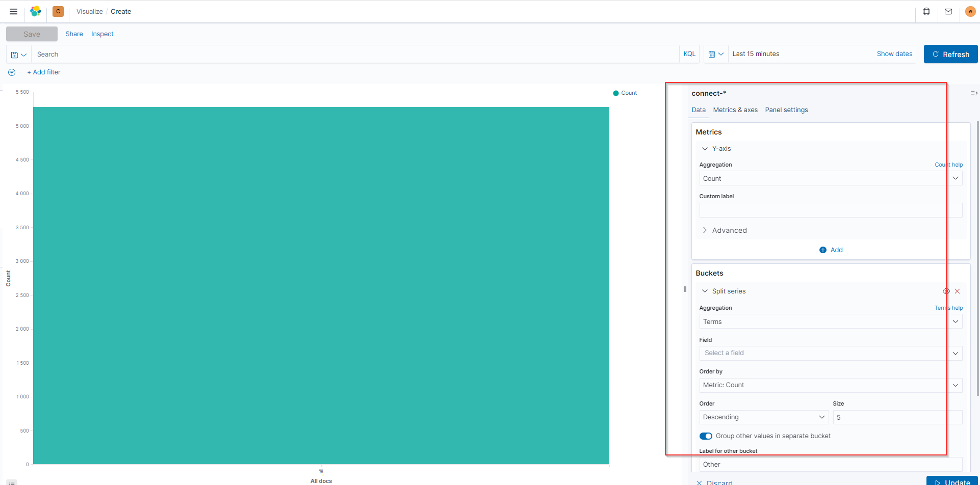Screen dimensions: 980x485
Task: Open the main hamburger navigation menu
Action: pyautogui.click(x=14, y=11)
